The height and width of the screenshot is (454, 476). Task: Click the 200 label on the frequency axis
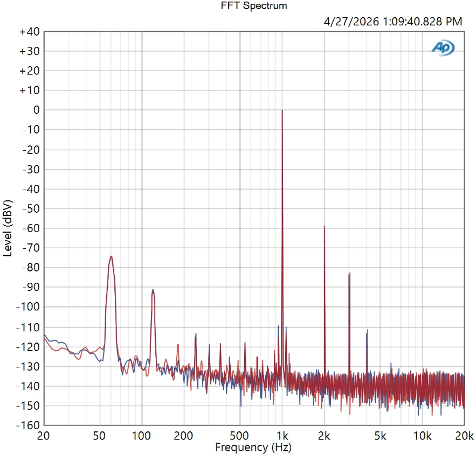183,436
